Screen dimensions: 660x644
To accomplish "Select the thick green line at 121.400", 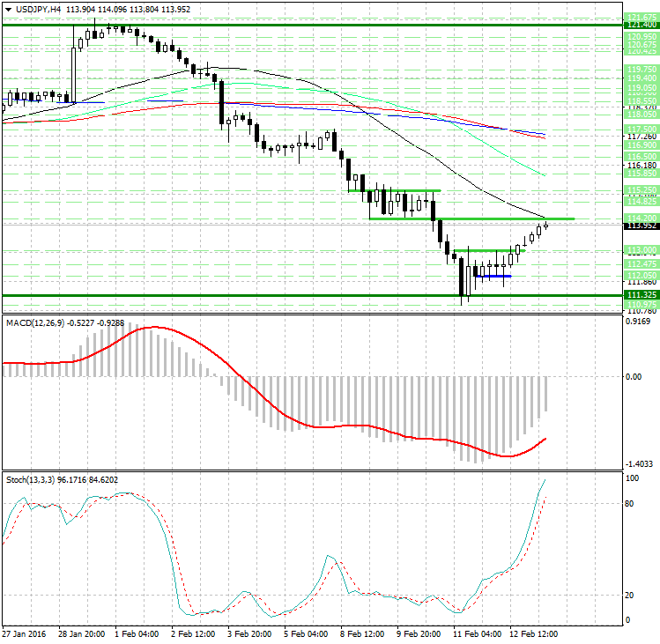I will pyautogui.click(x=312, y=25).
